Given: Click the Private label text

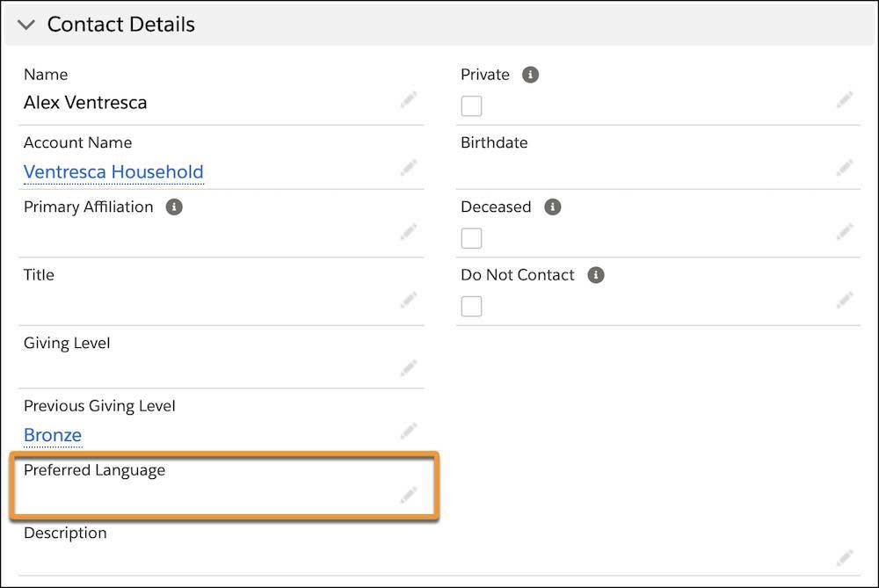Looking at the screenshot, I should 485,75.
